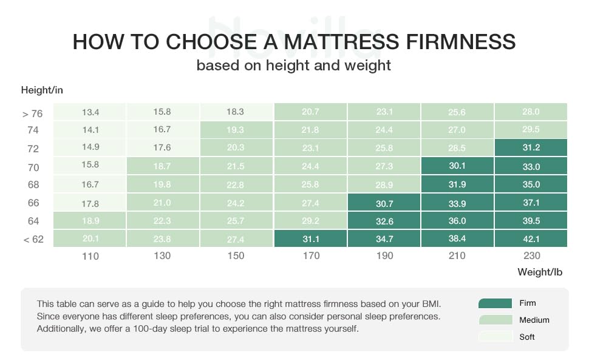Click the 230 weight column label
The height and width of the screenshot is (364, 589).
coord(531,256)
